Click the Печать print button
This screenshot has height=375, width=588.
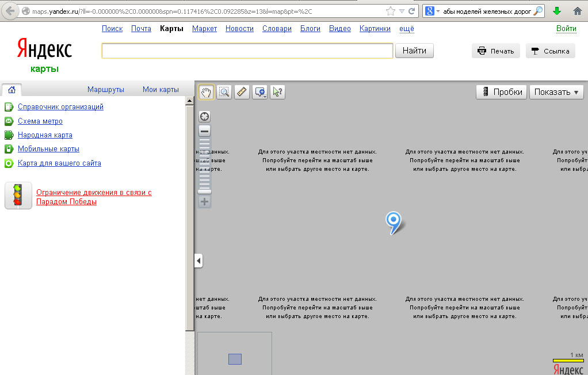(x=496, y=51)
